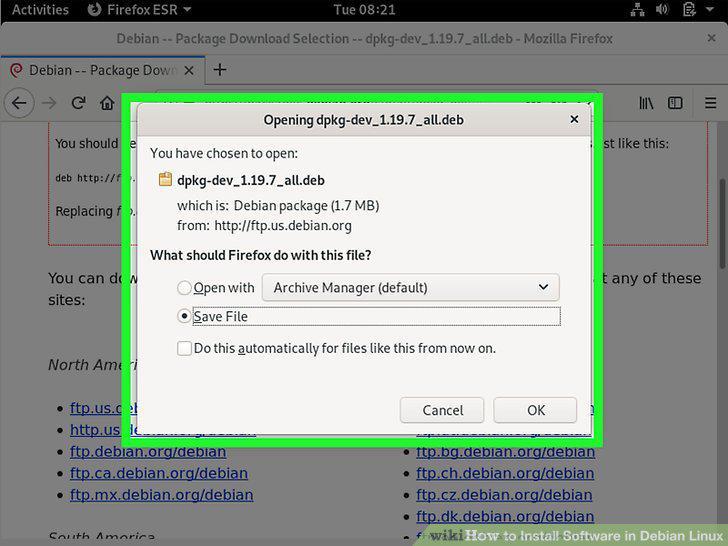Check Do this automatically checkbox
Image resolution: width=728 pixels, height=546 pixels.
coord(184,348)
